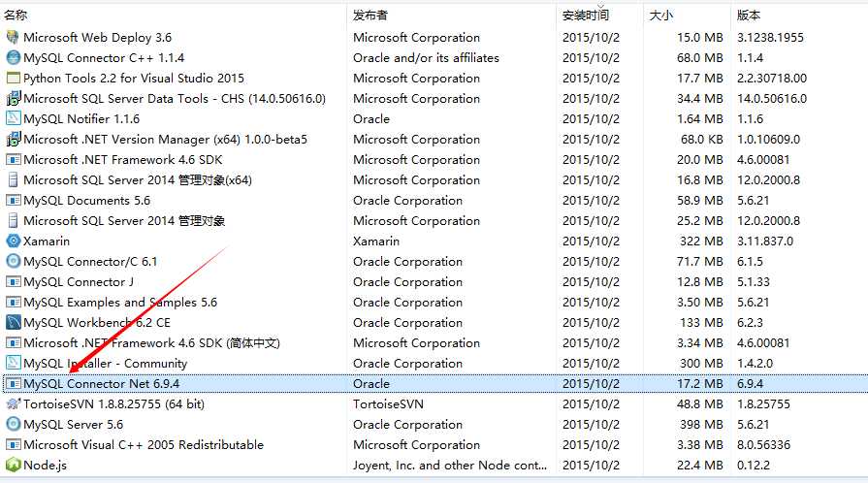Sort by the 安装时间 column header
Image resolution: width=868 pixels, height=483 pixels.
tap(585, 15)
